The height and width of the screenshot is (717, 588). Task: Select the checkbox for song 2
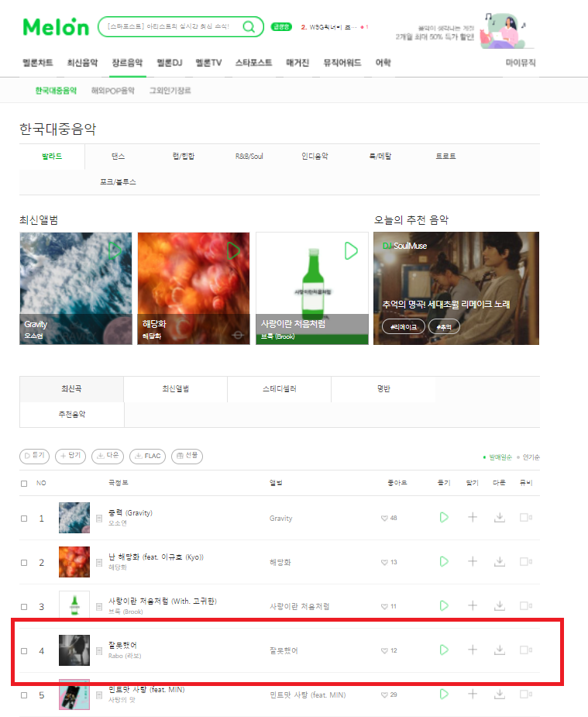coord(24,563)
